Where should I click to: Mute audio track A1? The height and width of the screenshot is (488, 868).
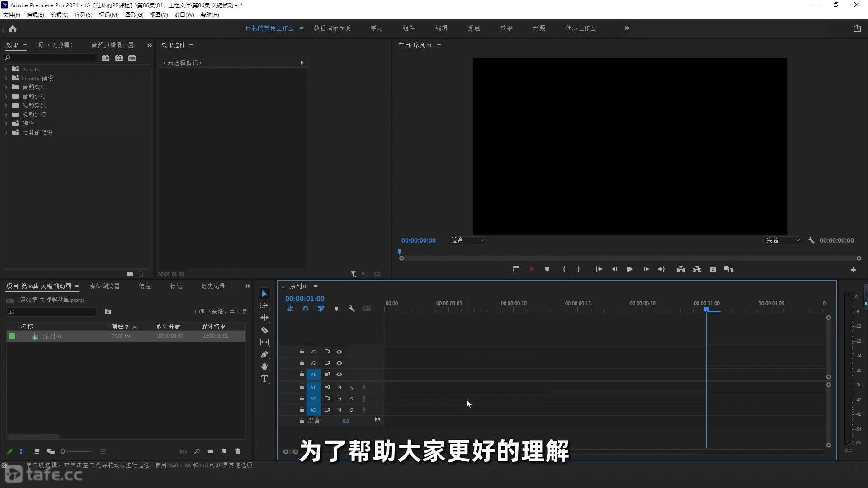(339, 388)
